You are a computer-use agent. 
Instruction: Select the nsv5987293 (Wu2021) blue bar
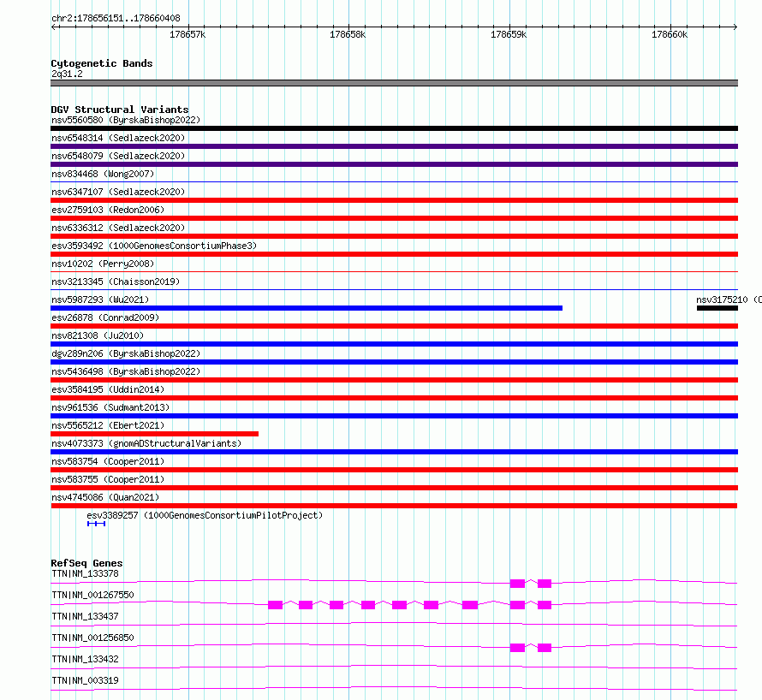point(307,308)
